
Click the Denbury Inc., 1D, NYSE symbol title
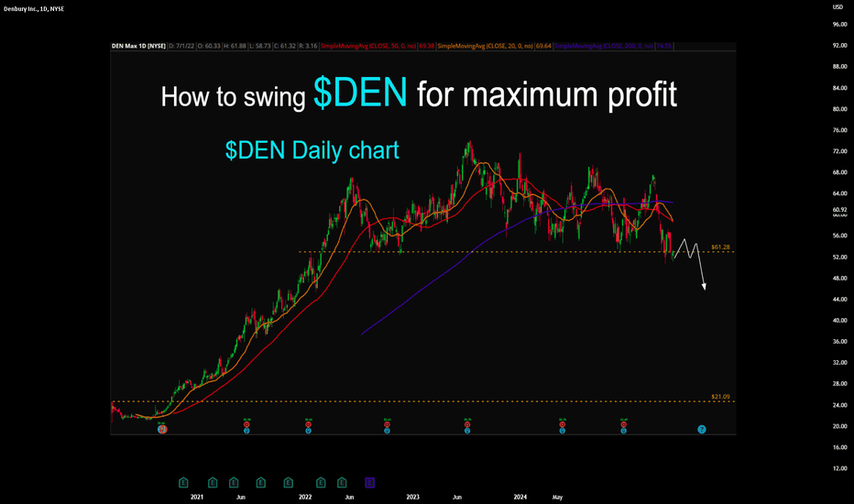34,9
